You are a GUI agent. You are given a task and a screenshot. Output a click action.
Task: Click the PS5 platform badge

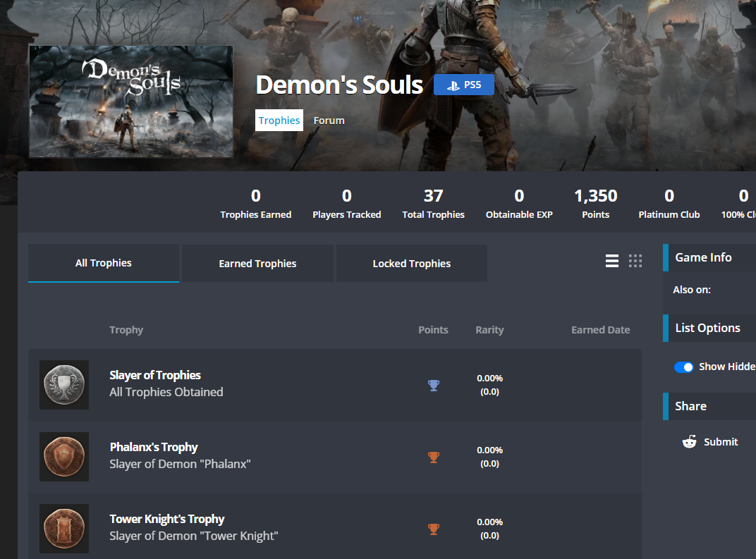tap(464, 85)
